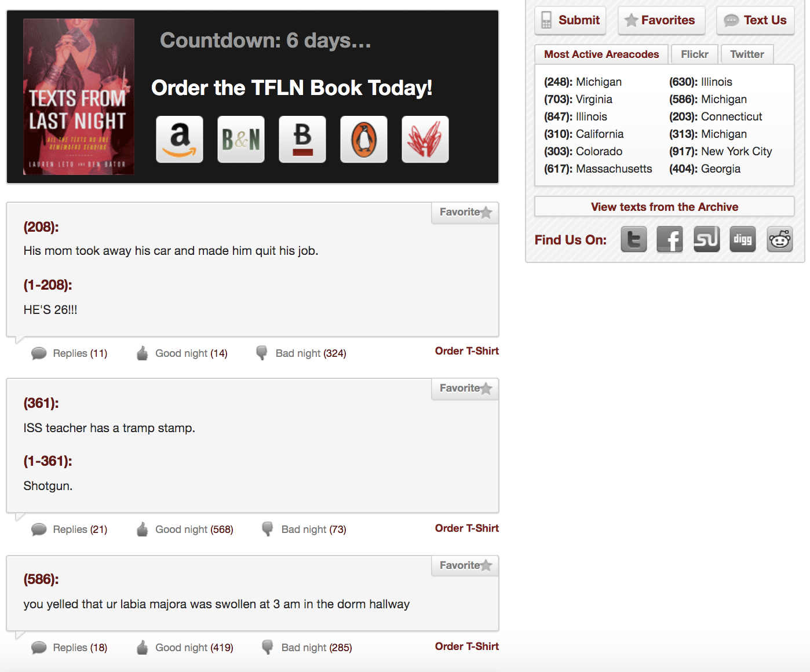Click 'ISS teacher has a tramp stamp.' text
Viewport: 810px width, 672px height.
(110, 428)
